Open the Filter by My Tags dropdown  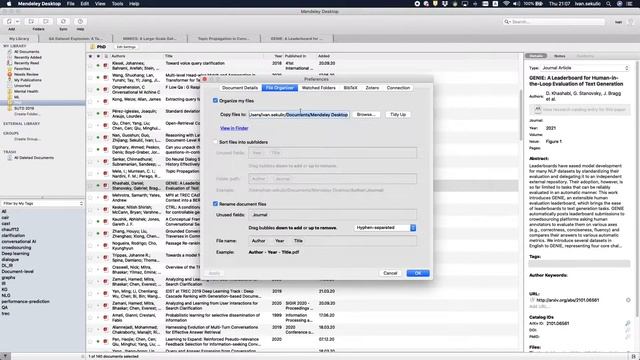[42, 203]
